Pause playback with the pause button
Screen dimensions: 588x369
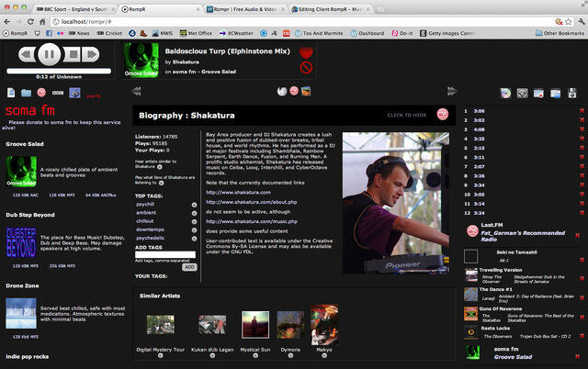coord(50,55)
